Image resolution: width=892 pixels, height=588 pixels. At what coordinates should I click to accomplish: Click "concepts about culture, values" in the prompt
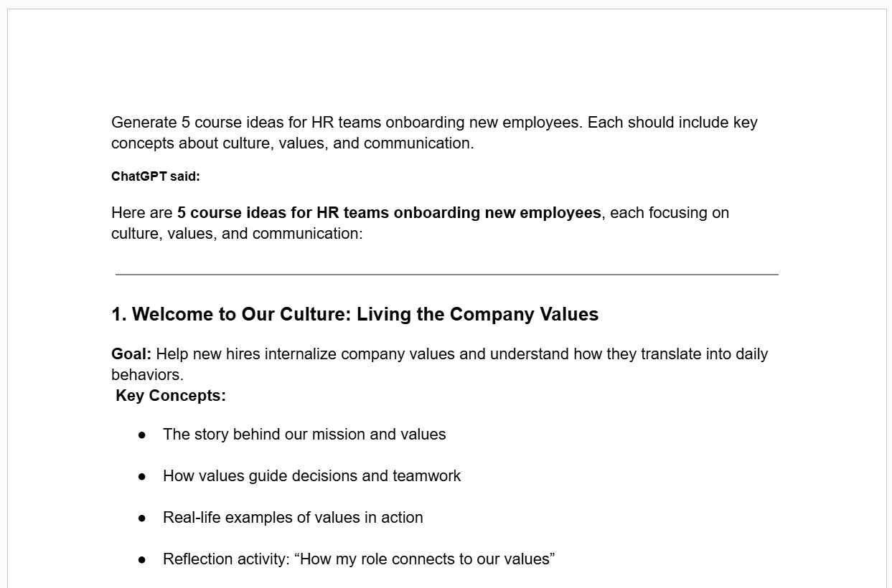[x=218, y=143]
